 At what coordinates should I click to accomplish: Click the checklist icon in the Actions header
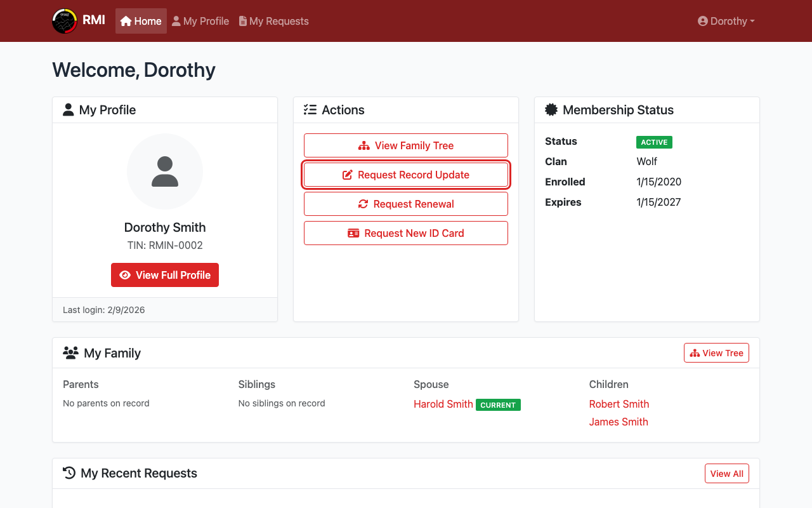(310, 109)
